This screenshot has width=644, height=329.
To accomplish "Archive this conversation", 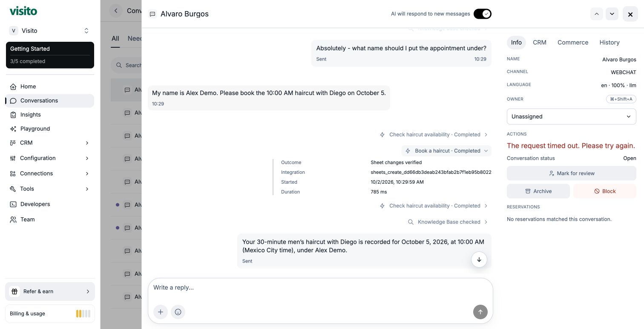I will click(538, 191).
